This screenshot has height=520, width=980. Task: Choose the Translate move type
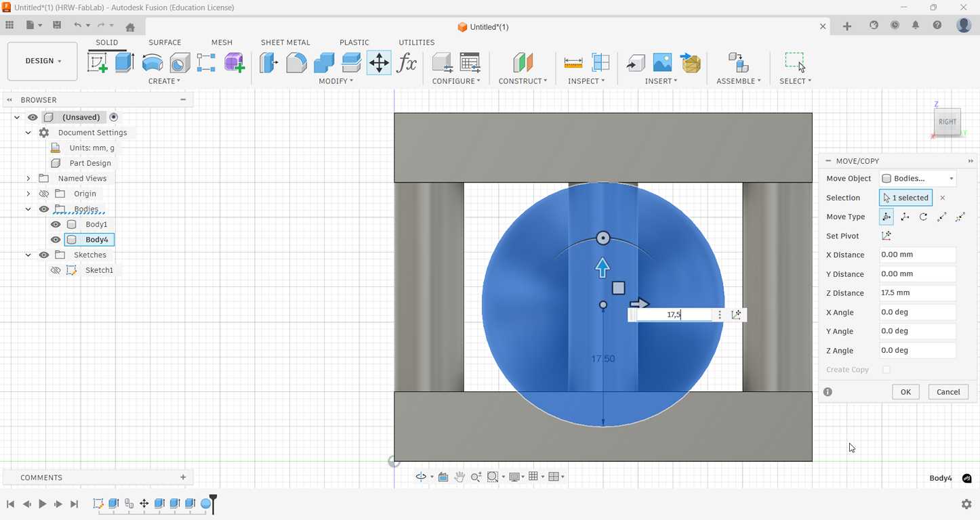[x=905, y=217]
